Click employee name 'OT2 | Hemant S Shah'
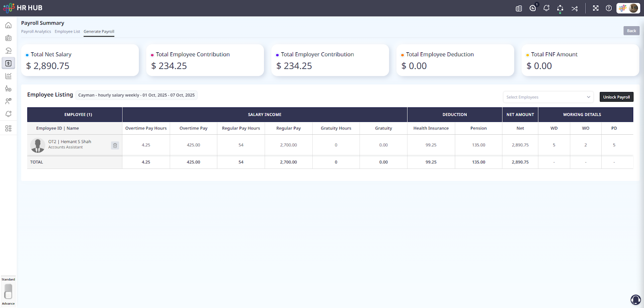Screen dimensions: 644x308 pos(70,142)
